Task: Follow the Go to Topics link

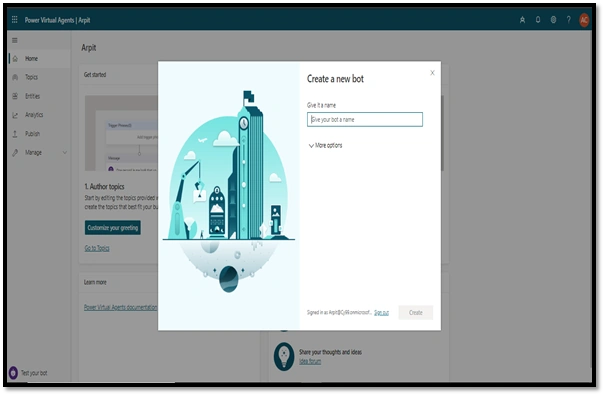Action: pyautogui.click(x=97, y=248)
